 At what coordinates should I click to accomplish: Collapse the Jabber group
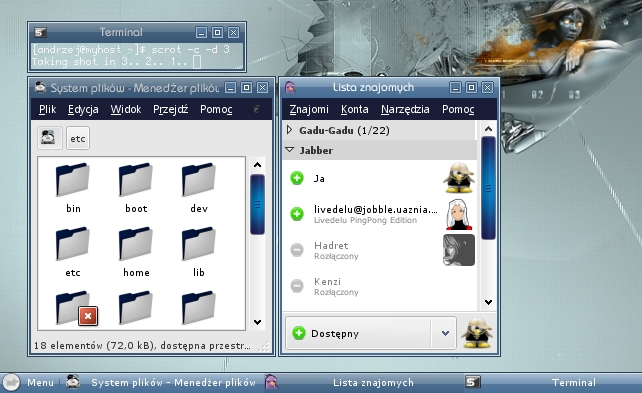289,150
